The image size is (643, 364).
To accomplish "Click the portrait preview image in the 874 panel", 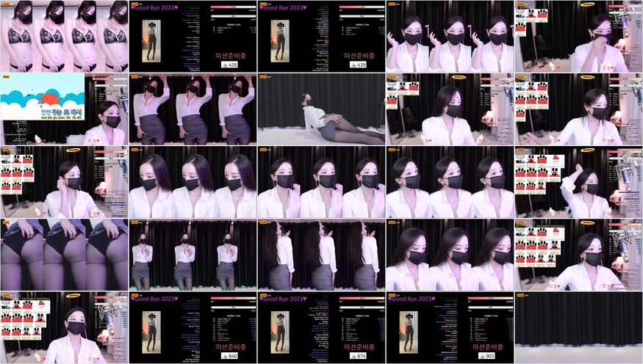I will click(x=279, y=332).
